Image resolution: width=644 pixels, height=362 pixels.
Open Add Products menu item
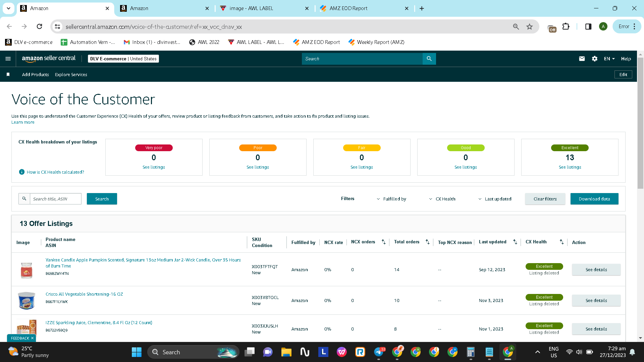point(36,74)
